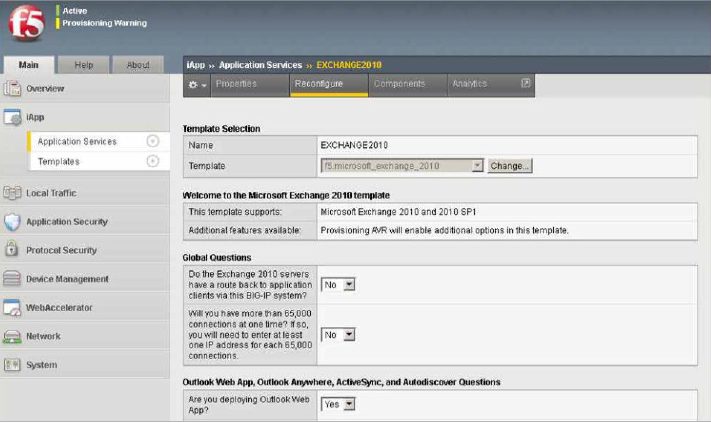Click the 'Provisioning AVR will enable' text
This screenshot has height=423, width=711.
coord(444,230)
